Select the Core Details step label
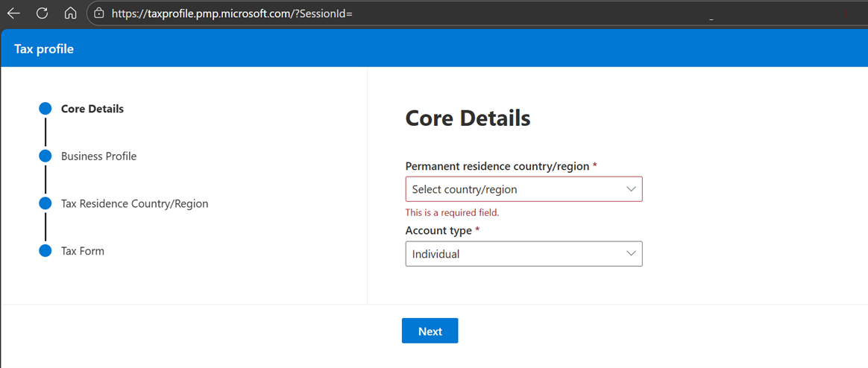The height and width of the screenshot is (368, 868). 92,109
